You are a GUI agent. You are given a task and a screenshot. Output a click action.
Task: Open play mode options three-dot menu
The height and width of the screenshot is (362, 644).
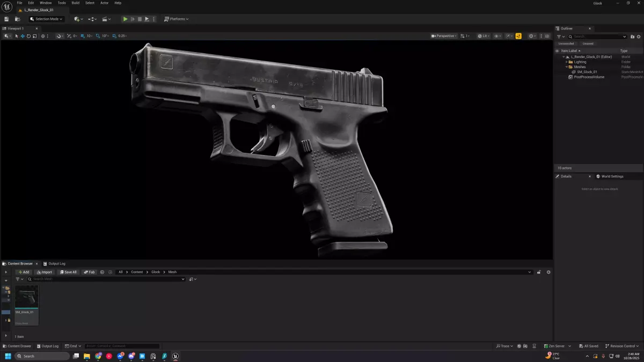153,19
